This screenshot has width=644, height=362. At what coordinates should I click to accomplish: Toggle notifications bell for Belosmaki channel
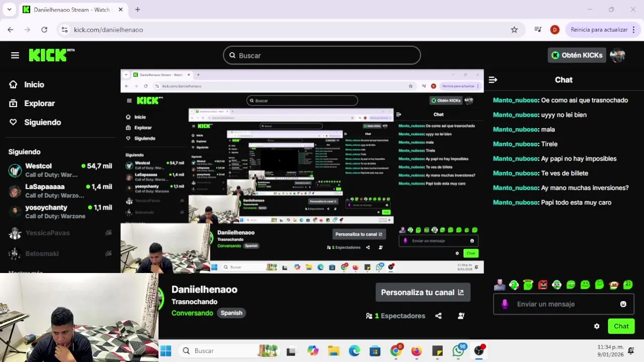click(x=108, y=253)
